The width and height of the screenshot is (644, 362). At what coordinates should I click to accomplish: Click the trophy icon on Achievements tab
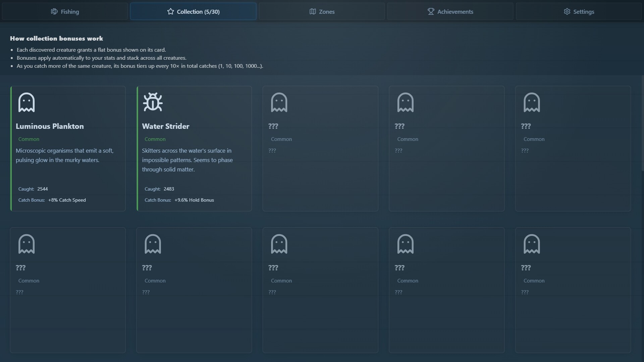click(431, 11)
